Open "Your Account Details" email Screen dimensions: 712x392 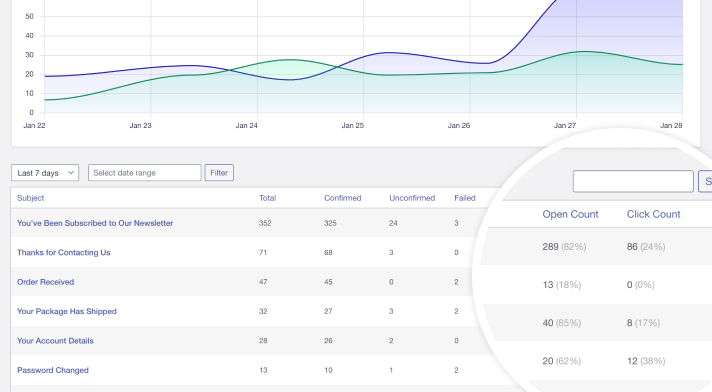pyautogui.click(x=55, y=341)
